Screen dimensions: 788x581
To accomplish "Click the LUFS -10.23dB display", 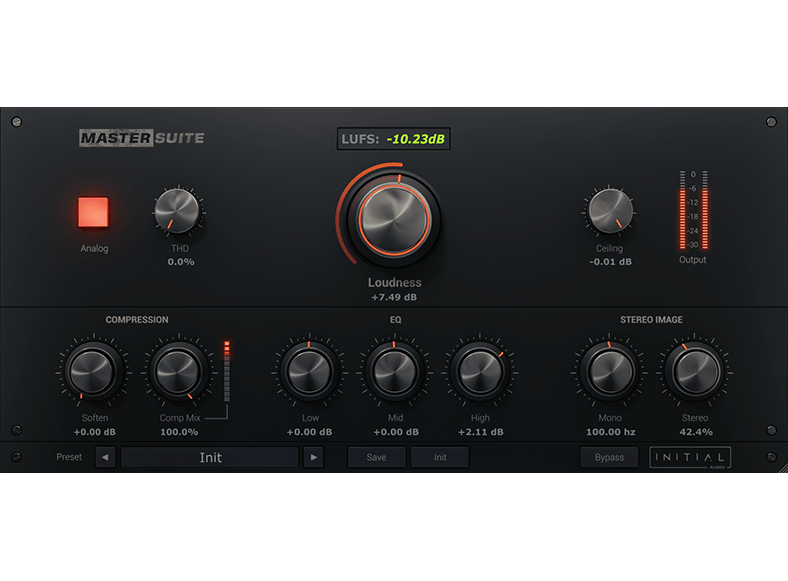I will pyautogui.click(x=393, y=139).
